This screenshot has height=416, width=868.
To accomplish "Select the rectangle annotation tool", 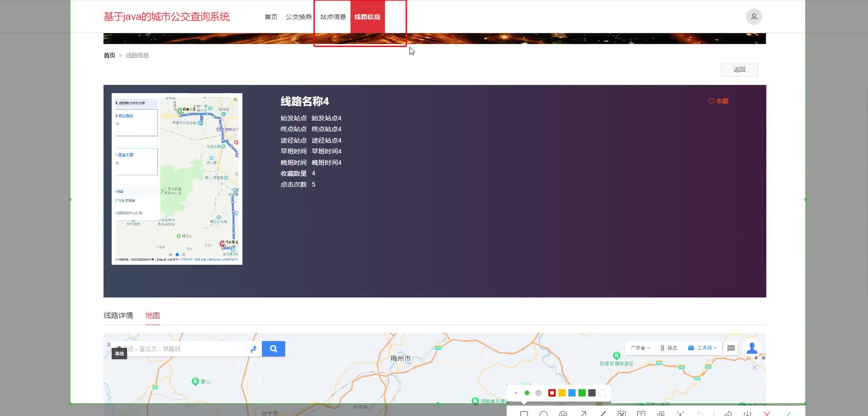I will coord(524,414).
